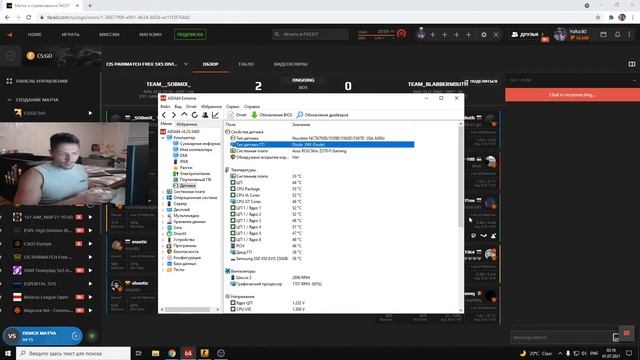Click AIDA64 tree horizontal scrollbar right arrow
This screenshot has width=640, height=360.
click(x=218, y=310)
